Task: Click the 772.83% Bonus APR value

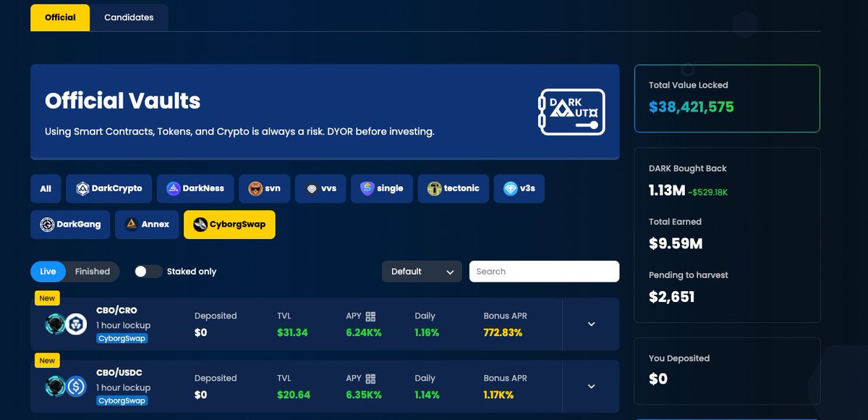Action: coord(503,332)
